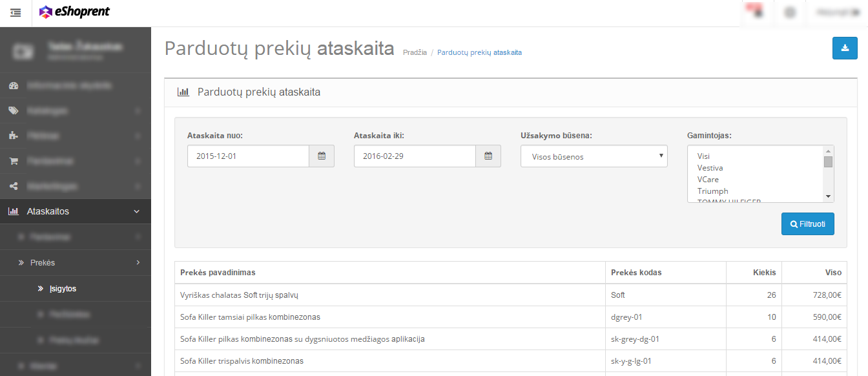Click Sofa Killer tamsiai pilkas kombinezonas row

coord(510,317)
